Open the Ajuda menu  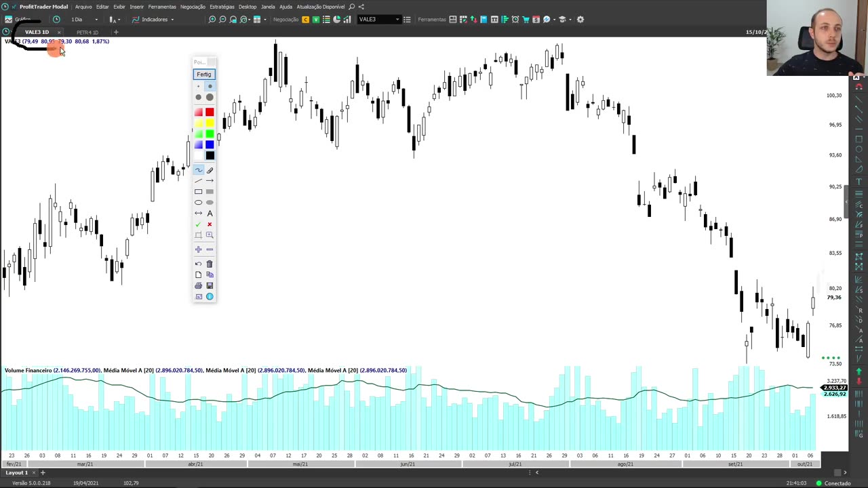(x=286, y=7)
